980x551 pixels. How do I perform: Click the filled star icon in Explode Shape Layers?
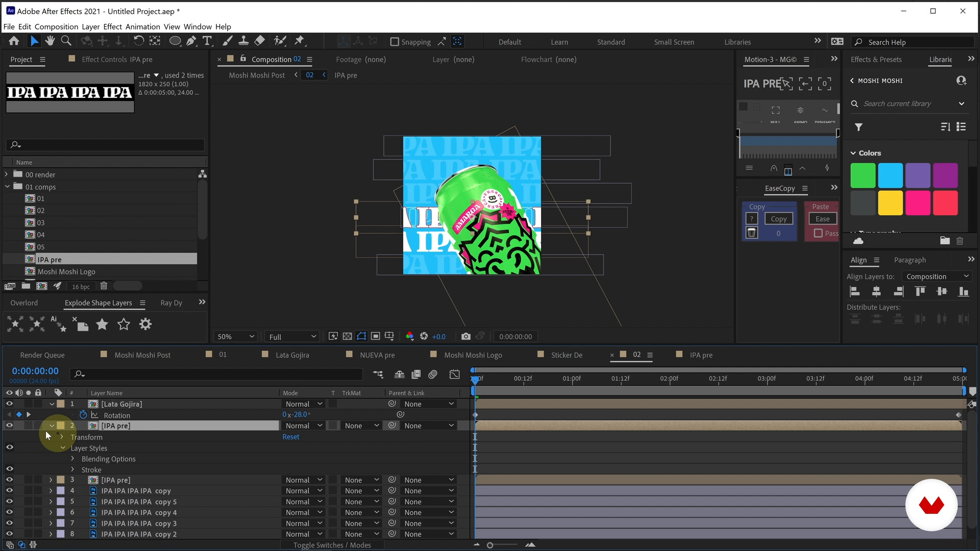tap(102, 324)
